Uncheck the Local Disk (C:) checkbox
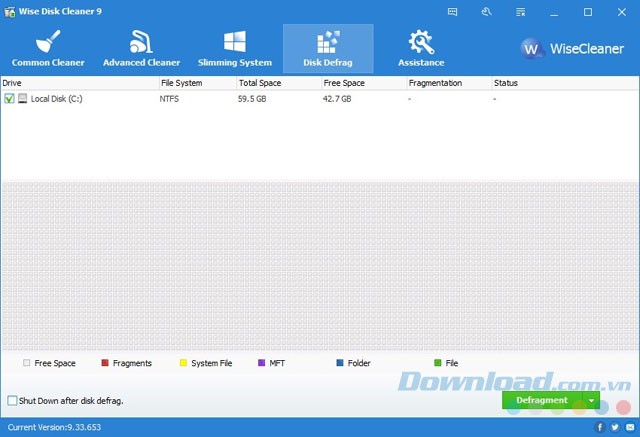640x437 pixels. click(9, 99)
